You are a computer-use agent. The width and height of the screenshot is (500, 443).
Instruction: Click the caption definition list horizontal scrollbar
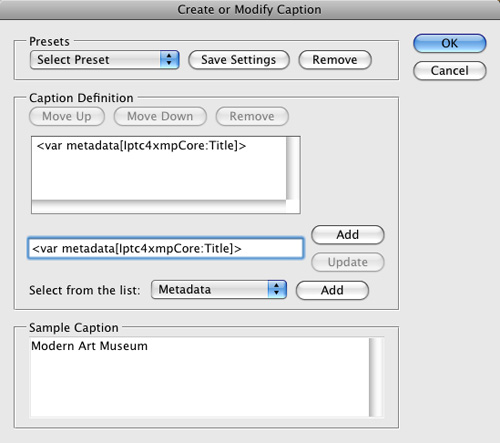(159, 206)
